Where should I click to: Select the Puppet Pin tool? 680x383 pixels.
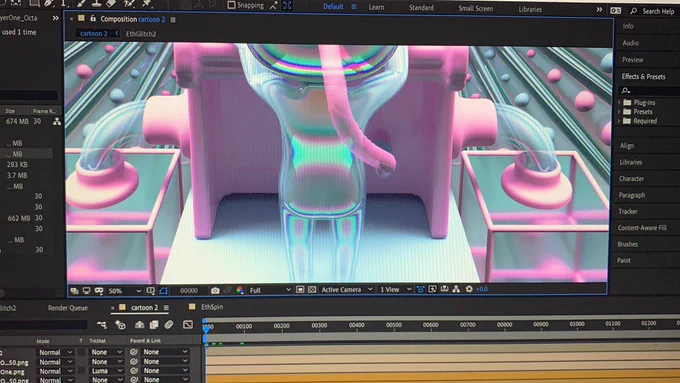(147, 3)
